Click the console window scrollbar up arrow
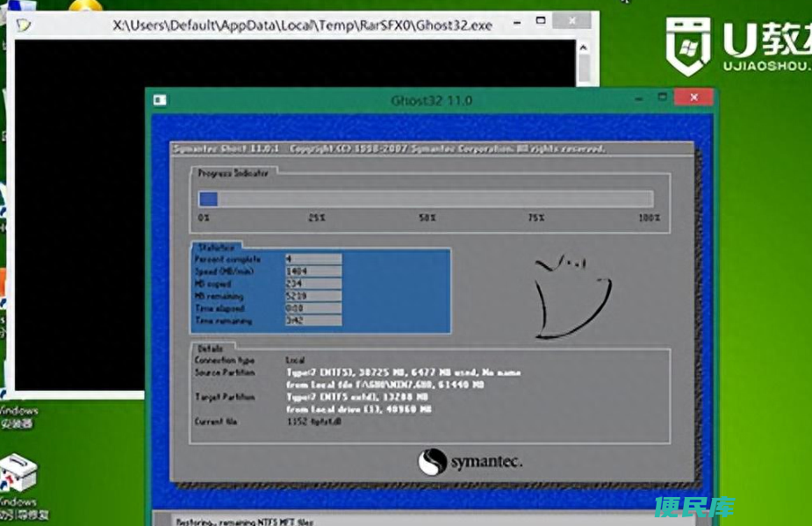Image resolution: width=812 pixels, height=526 pixels. 584,47
